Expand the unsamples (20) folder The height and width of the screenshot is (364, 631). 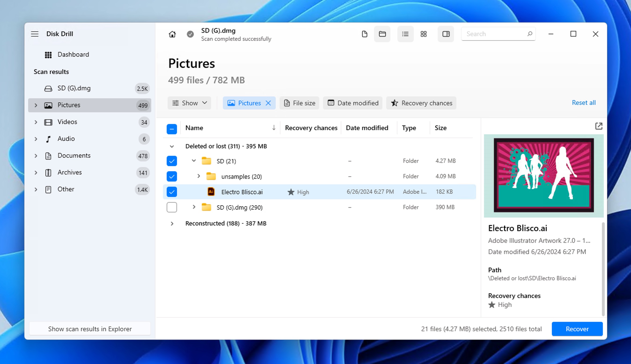coord(198,176)
